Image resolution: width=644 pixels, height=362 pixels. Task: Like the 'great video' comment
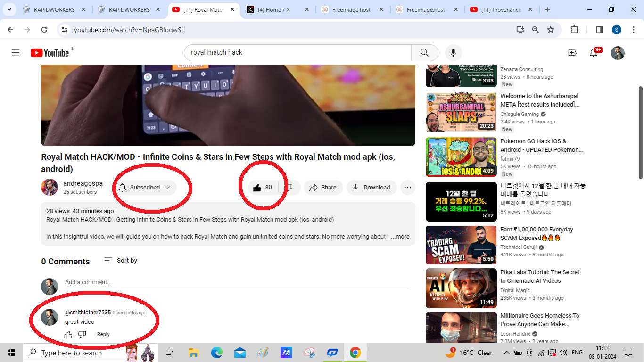tap(68, 335)
